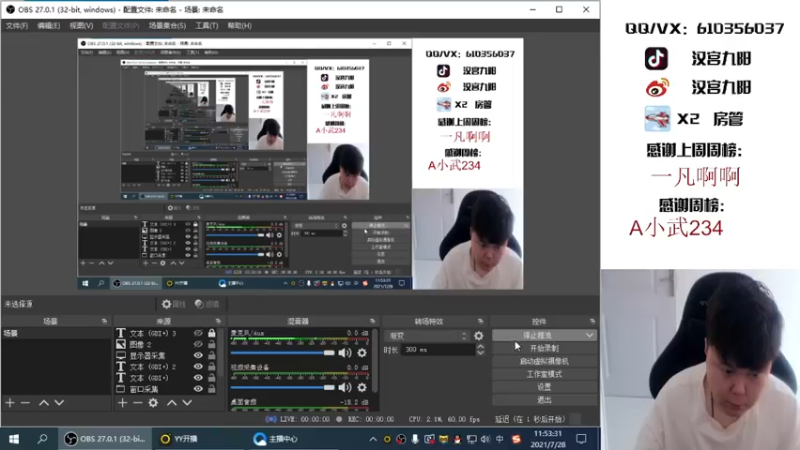Move scene down in Scenes panel
This screenshot has height=450, width=800.
tap(59, 403)
